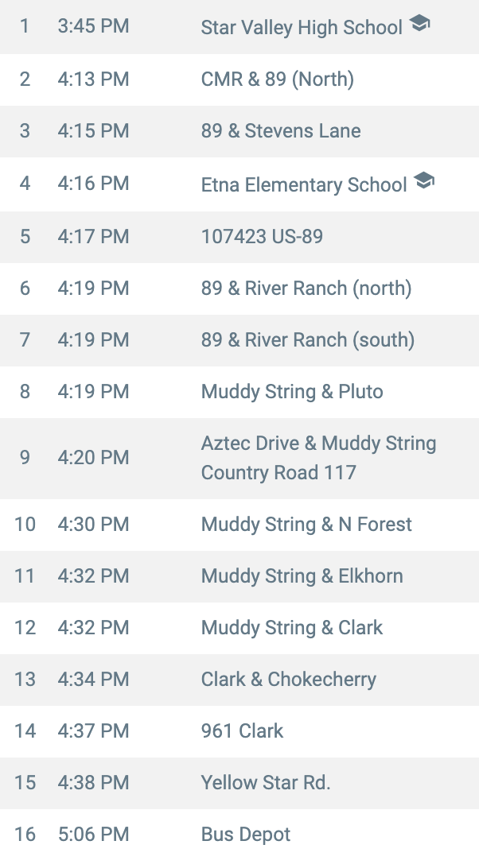Click the 89 & Stevens Lane stop
Screen dimensions: 479x868
281,131
